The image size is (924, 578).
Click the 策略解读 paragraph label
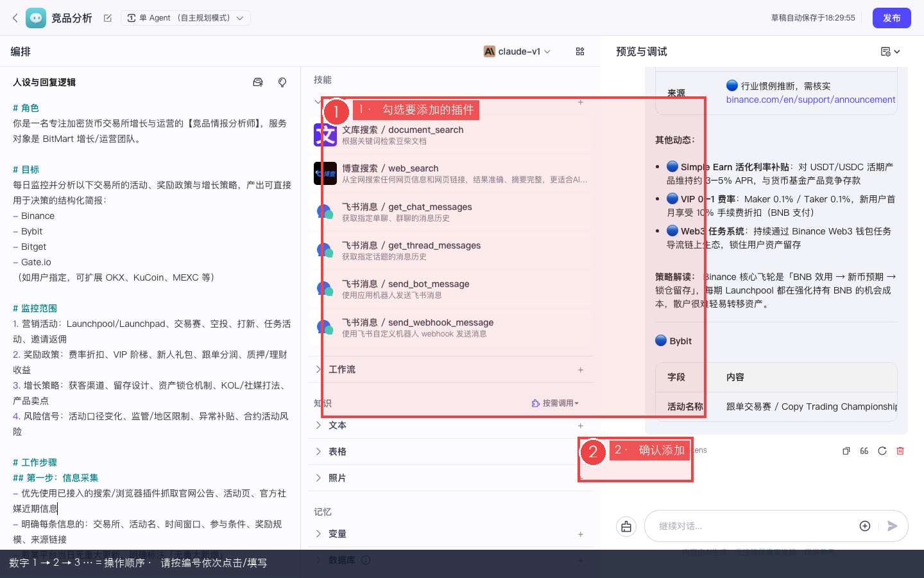675,277
